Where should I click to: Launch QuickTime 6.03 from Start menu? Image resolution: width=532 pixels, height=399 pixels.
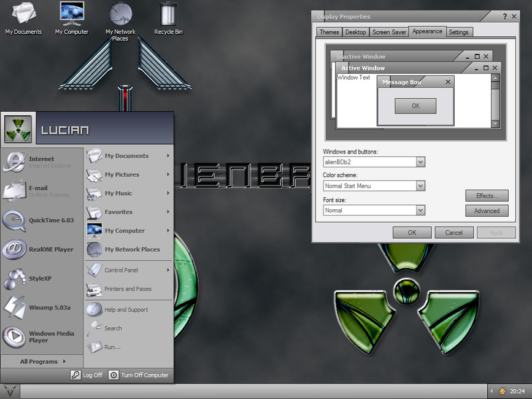coord(42,220)
